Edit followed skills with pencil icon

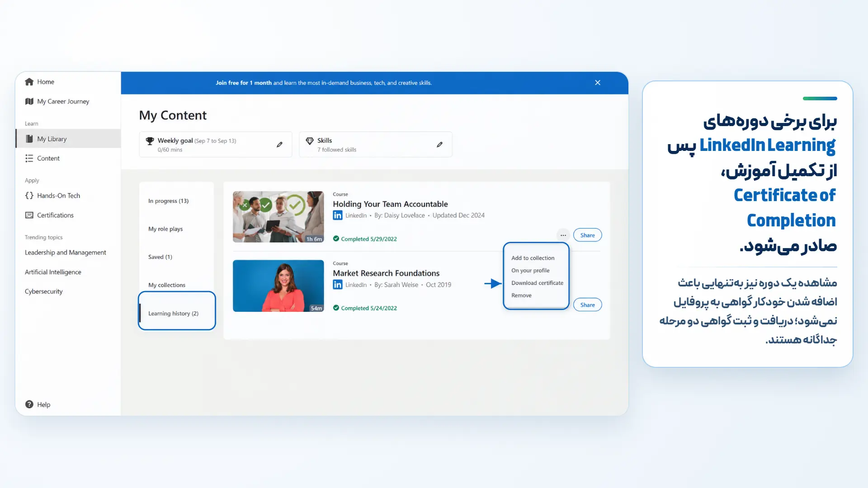click(439, 145)
